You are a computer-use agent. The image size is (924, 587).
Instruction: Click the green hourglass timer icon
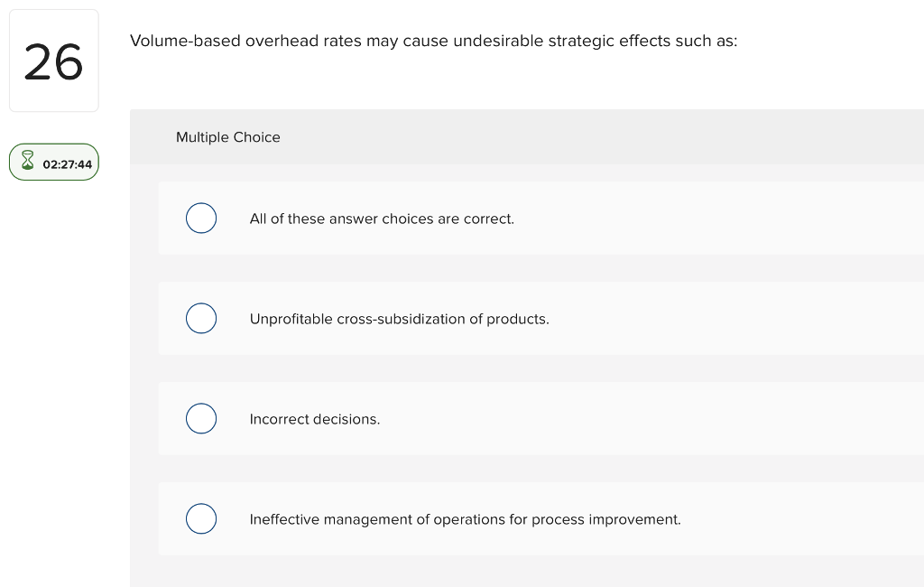26,163
